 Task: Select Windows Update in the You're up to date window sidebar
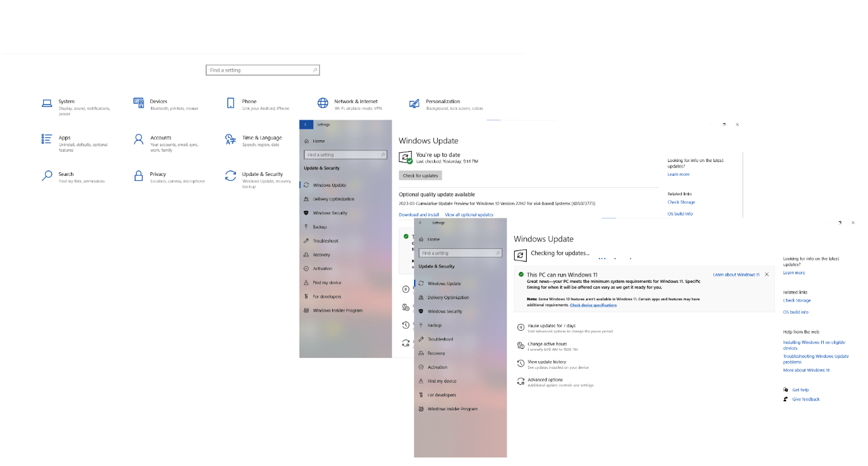tap(329, 185)
